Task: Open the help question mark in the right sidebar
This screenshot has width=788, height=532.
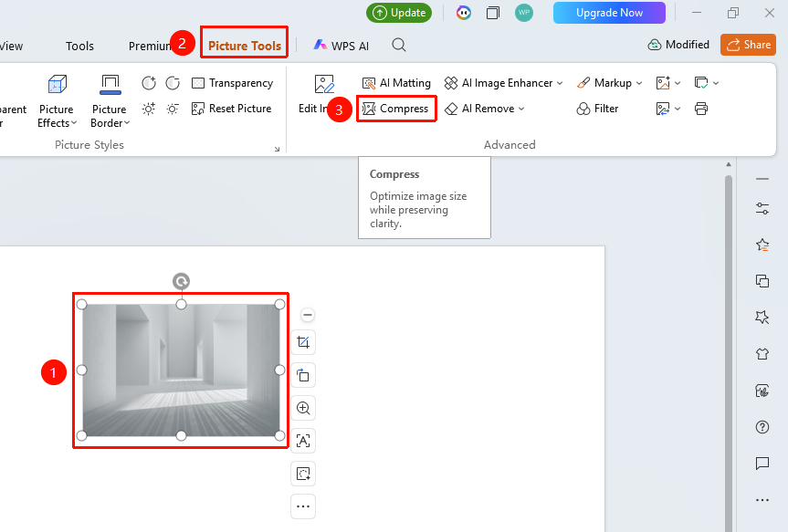Action: tap(762, 427)
